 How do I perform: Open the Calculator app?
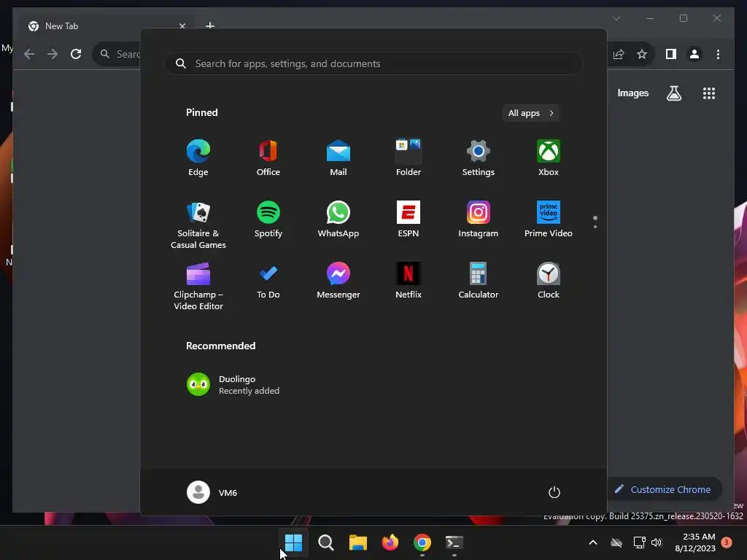click(479, 281)
